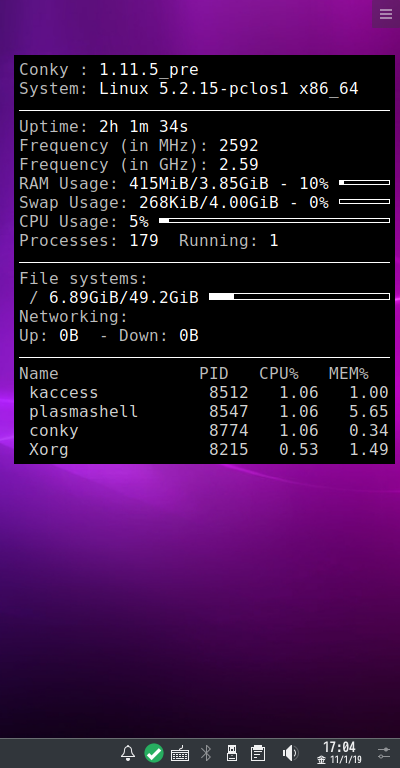The width and height of the screenshot is (400, 768).
Task: Open clipboard tray icon
Action: (258, 753)
